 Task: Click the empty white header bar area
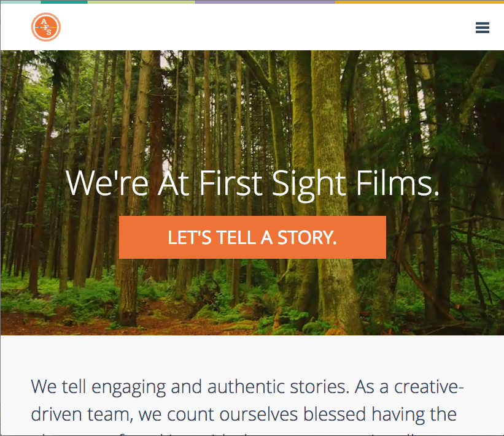(x=257, y=28)
